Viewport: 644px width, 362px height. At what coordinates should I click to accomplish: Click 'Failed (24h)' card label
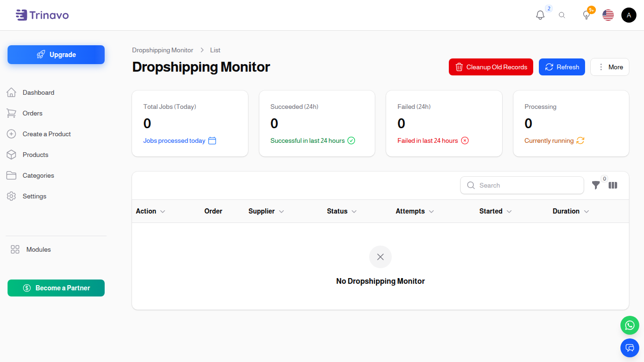(414, 107)
